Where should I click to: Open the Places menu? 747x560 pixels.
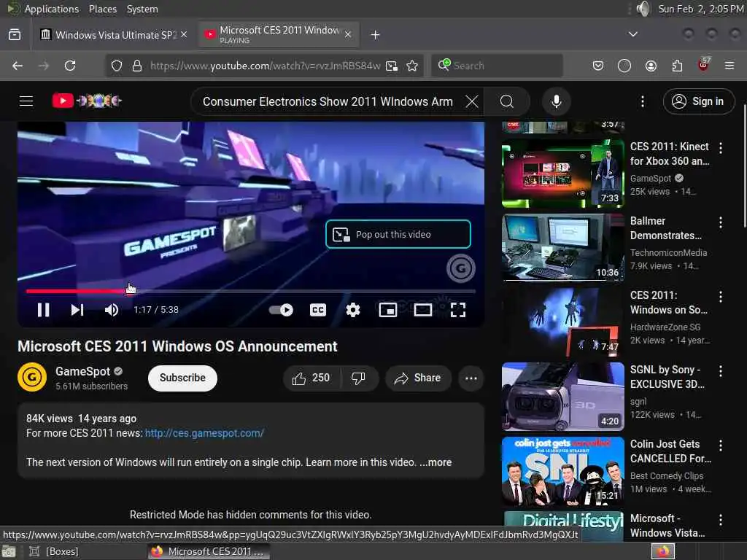point(102,9)
